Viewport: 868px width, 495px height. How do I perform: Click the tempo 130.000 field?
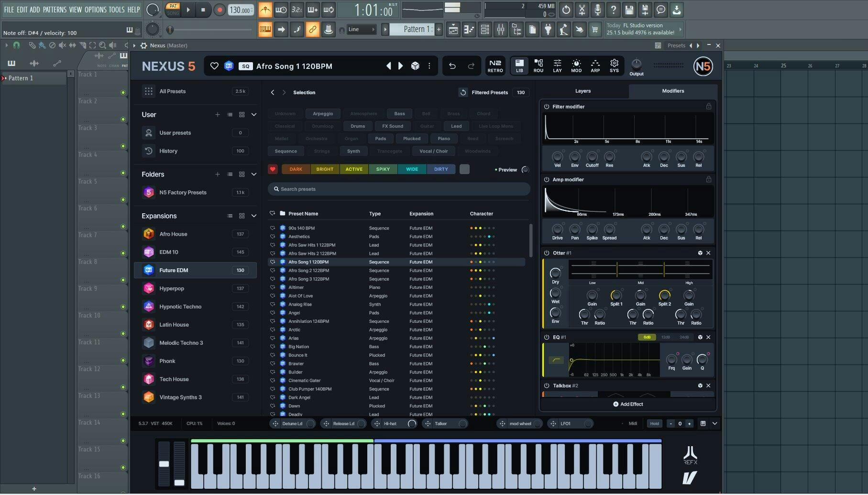[x=241, y=10]
